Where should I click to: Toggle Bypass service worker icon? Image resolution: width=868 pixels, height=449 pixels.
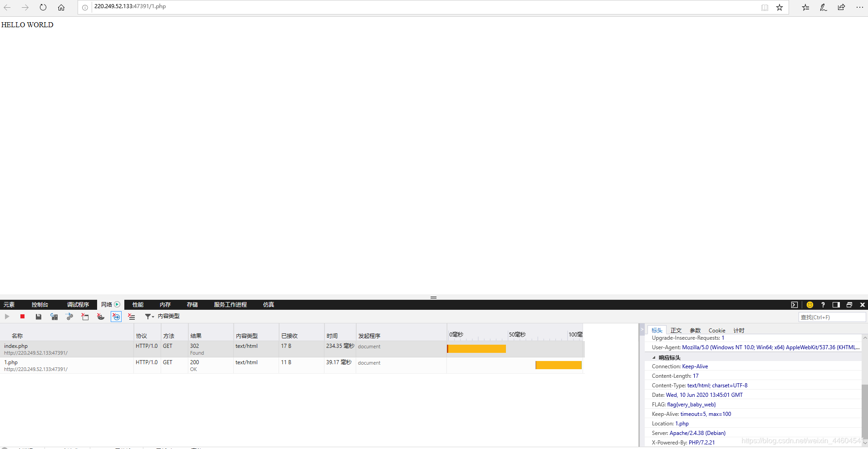point(69,317)
